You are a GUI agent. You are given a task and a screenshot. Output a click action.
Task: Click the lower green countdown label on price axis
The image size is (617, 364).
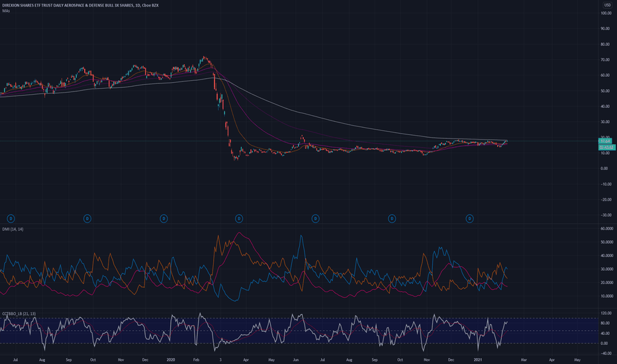tap(607, 147)
